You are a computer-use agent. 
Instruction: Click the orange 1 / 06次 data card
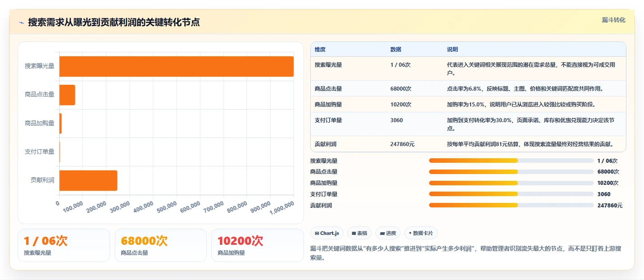[64, 245]
